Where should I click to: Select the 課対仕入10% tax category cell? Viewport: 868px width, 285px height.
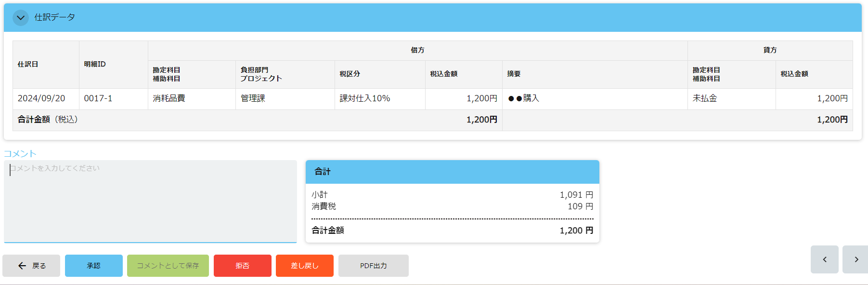(x=365, y=98)
